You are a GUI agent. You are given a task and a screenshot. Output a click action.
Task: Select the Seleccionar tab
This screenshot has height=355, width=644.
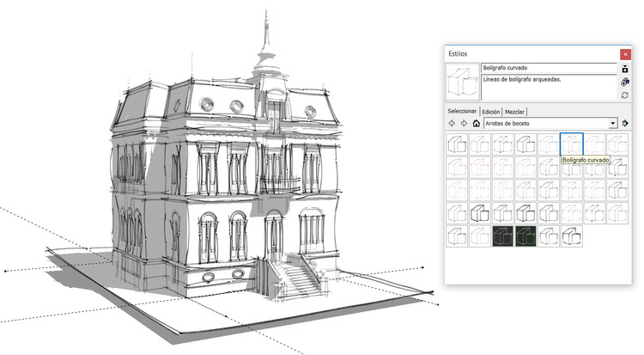tap(463, 112)
